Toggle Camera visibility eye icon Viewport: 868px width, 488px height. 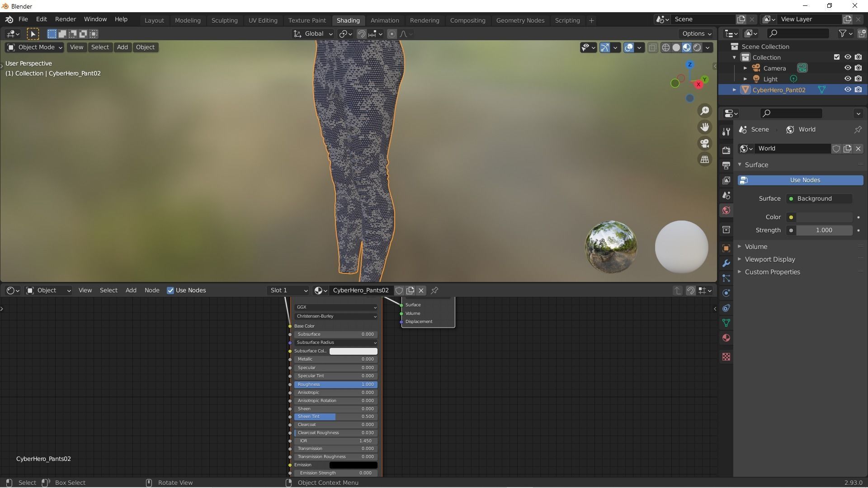point(848,68)
